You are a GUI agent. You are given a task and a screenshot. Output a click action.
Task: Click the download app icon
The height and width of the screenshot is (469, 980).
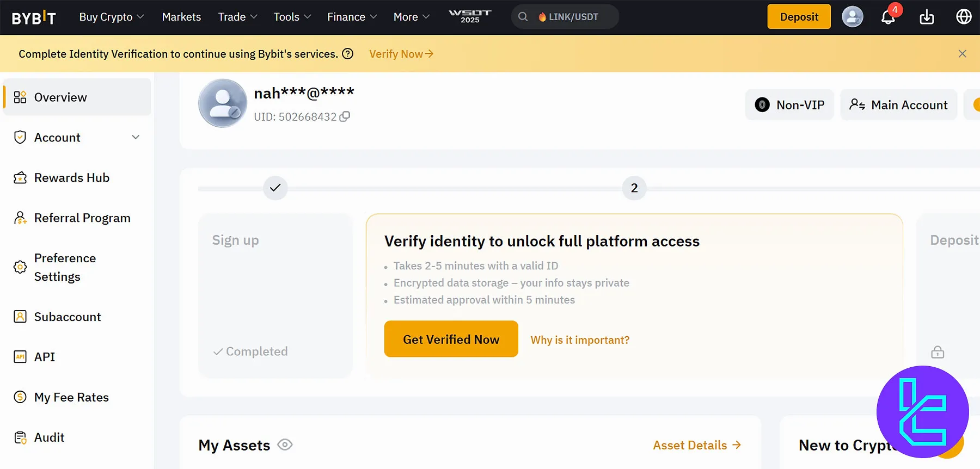pyautogui.click(x=927, y=17)
